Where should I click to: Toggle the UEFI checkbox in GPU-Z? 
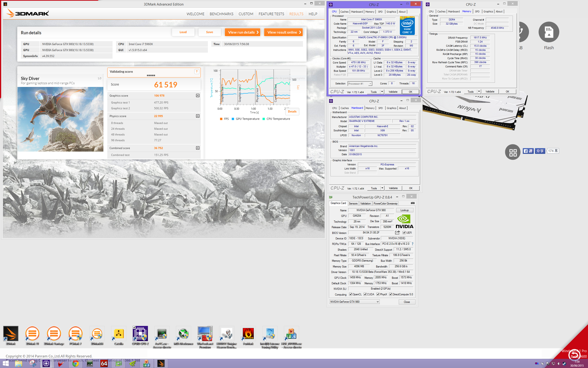[x=404, y=233]
